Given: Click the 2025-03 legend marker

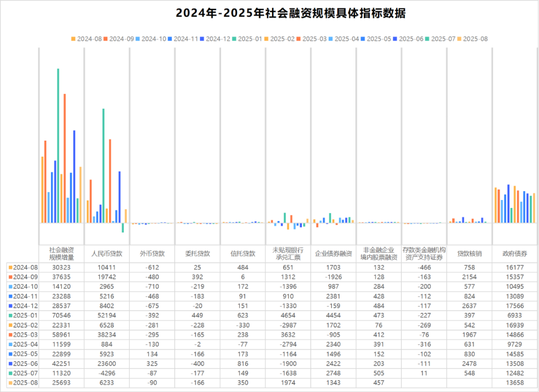Looking at the screenshot, I should click(x=297, y=38).
